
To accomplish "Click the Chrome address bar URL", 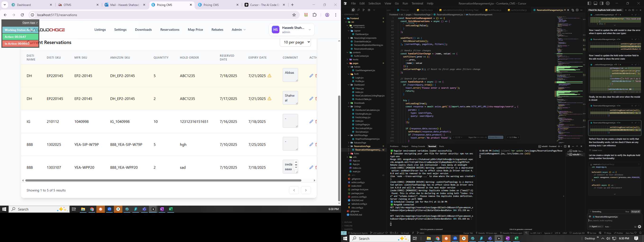I will click(57, 15).
